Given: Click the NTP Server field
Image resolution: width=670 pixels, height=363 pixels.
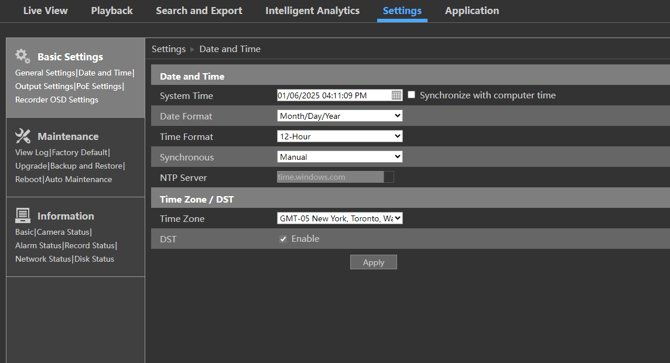Looking at the screenshot, I should point(335,177).
